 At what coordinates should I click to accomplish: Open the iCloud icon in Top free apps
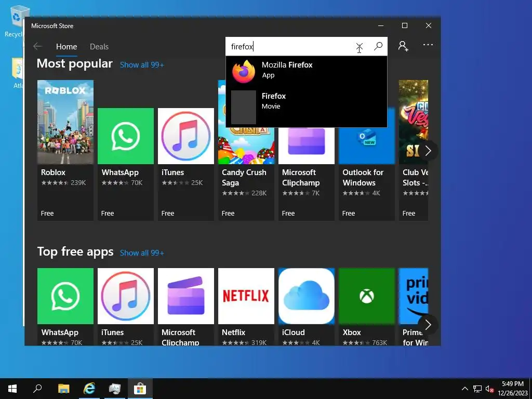click(307, 296)
